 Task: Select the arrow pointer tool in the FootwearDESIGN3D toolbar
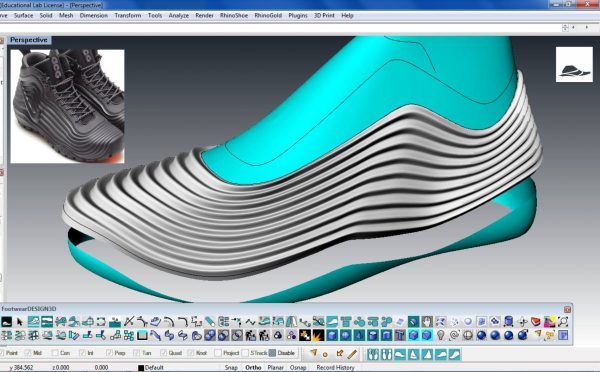(x=20, y=322)
